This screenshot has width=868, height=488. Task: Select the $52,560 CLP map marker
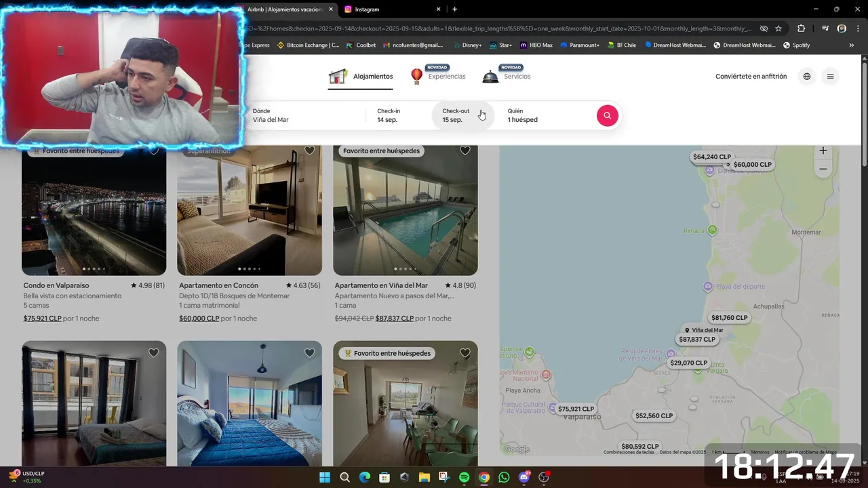point(654,416)
